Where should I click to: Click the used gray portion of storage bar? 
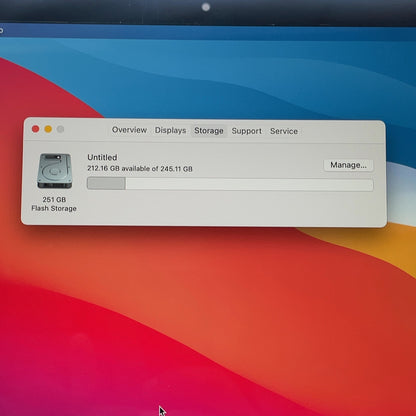106,184
